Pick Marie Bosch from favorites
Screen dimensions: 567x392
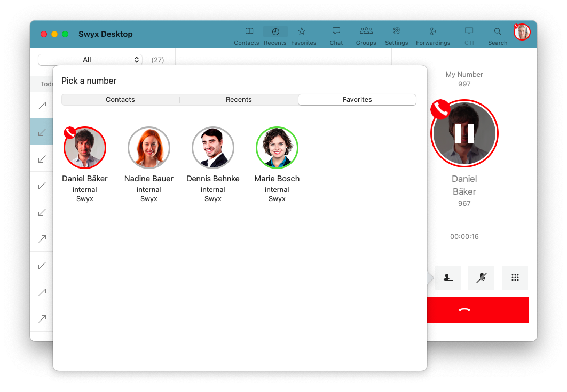[277, 148]
